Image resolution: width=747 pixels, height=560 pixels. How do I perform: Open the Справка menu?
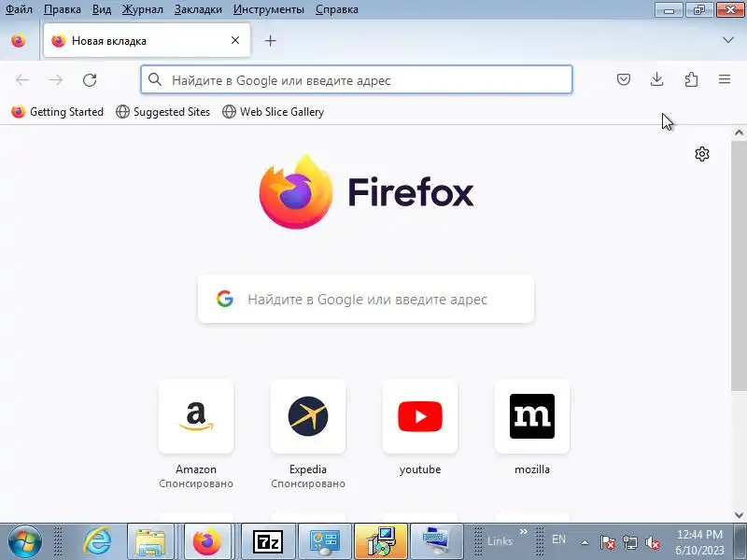pos(337,9)
